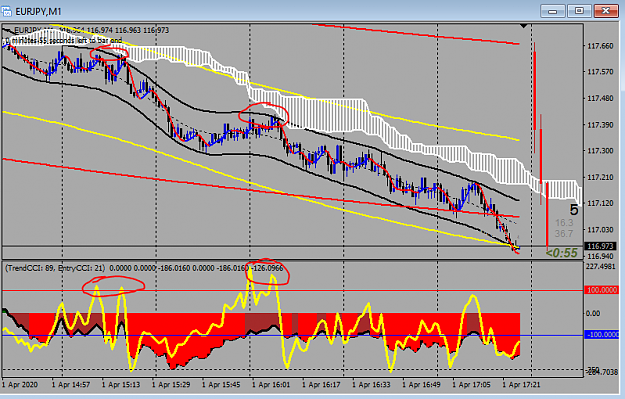Image resolution: width=625 pixels, height=399 pixels.
Task: Click the 117.570 price scale label
Action: 600,72
